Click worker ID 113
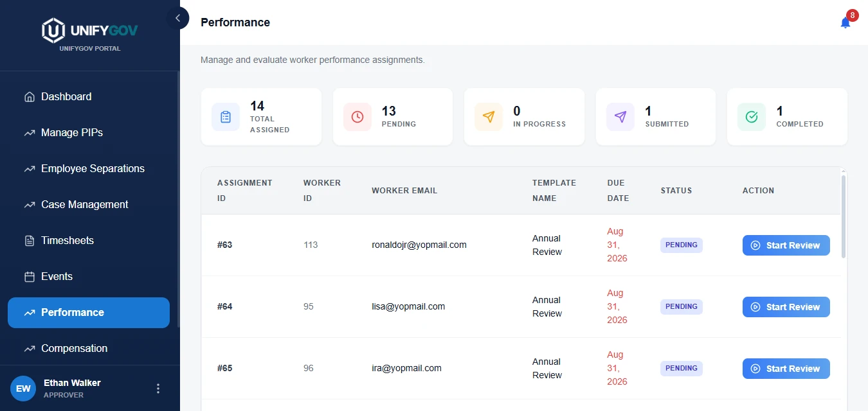 (x=311, y=245)
